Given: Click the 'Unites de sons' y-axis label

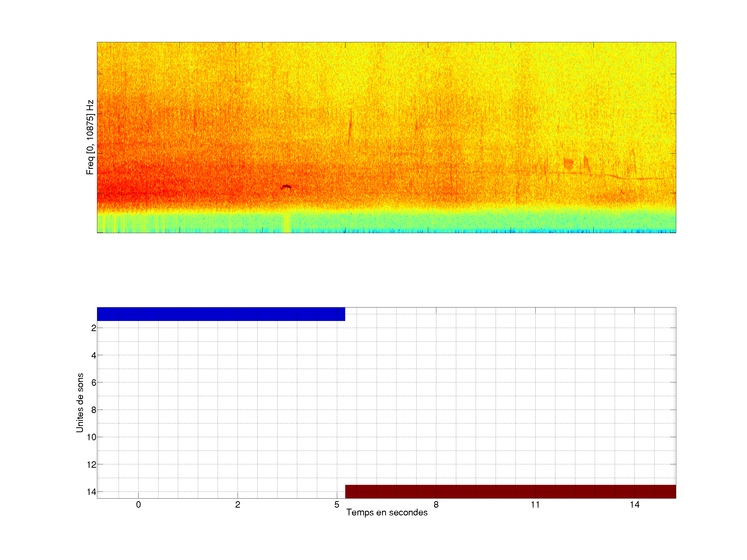Looking at the screenshot, I should click(x=80, y=403).
